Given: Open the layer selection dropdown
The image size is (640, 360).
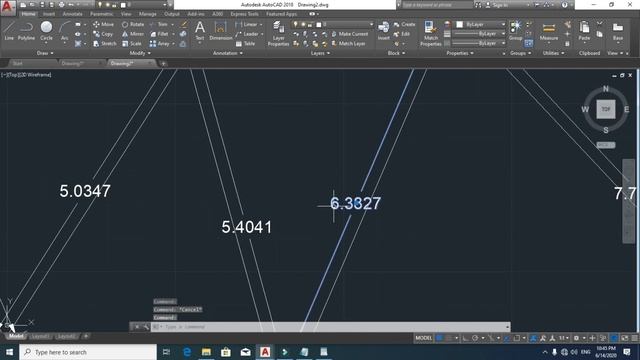Looking at the screenshot, I should pos(333,24).
